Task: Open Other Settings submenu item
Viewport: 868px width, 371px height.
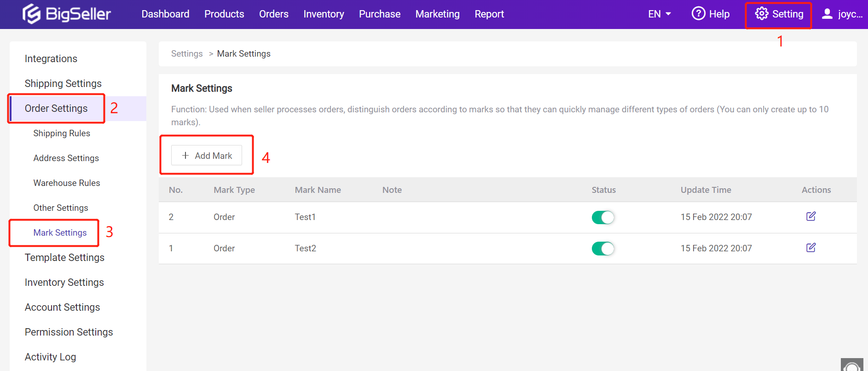Action: point(61,208)
